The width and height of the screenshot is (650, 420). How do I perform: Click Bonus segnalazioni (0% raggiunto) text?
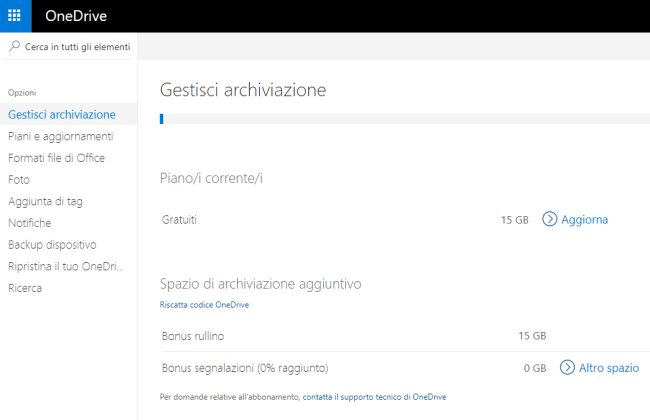[x=245, y=368]
